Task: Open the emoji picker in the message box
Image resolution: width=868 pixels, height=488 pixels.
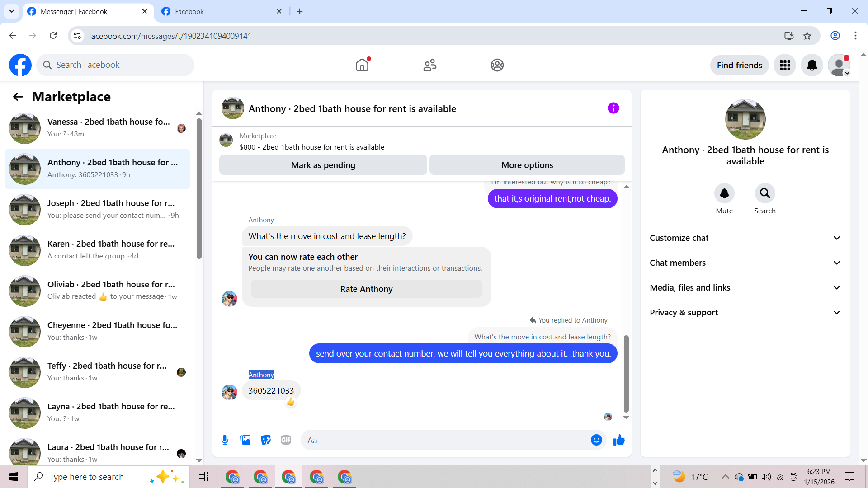Action: tap(596, 440)
